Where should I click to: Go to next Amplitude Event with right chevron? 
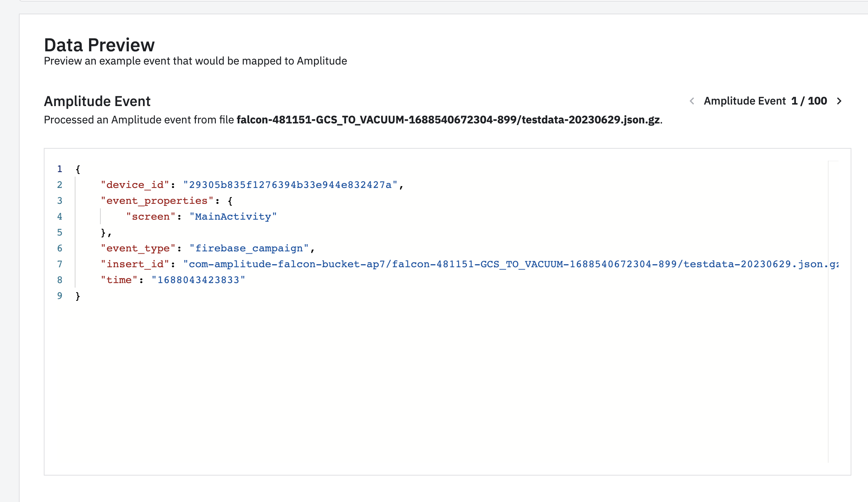click(839, 101)
